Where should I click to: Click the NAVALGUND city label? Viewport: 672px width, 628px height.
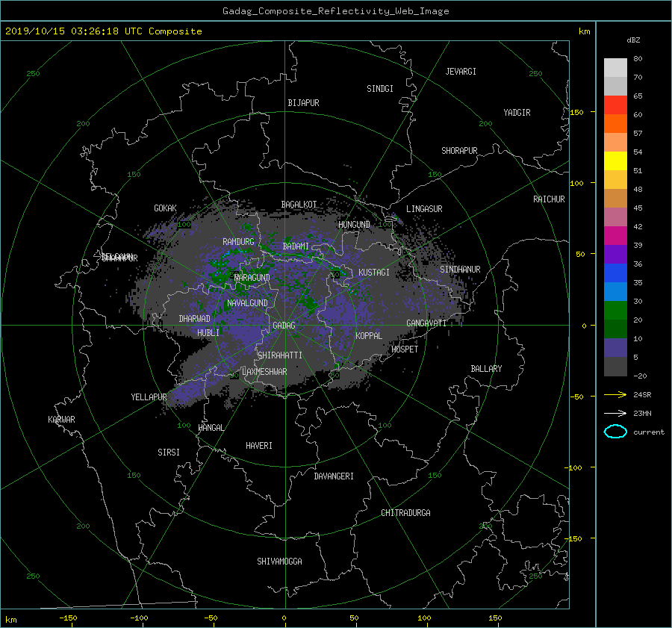(247, 303)
